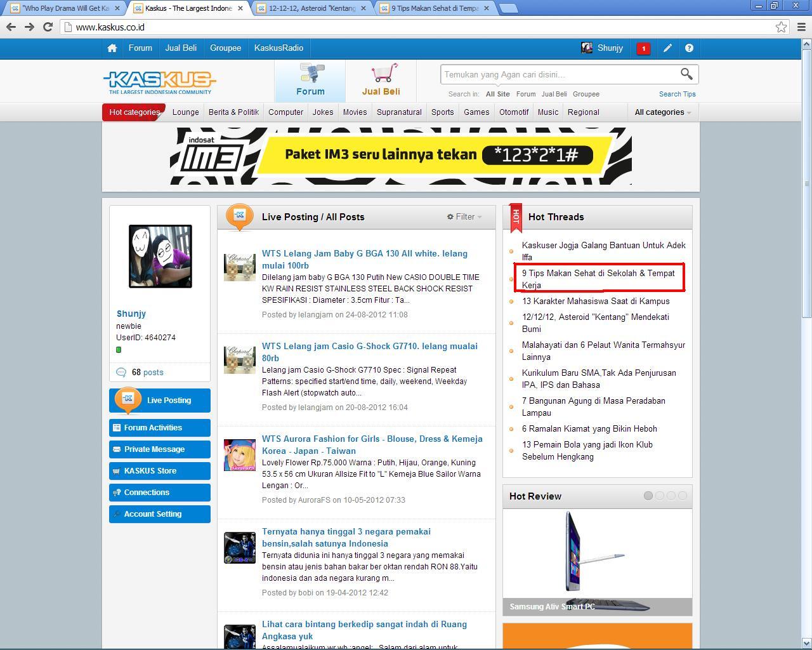Click the Search Tips link
This screenshot has width=812, height=650.
point(677,94)
